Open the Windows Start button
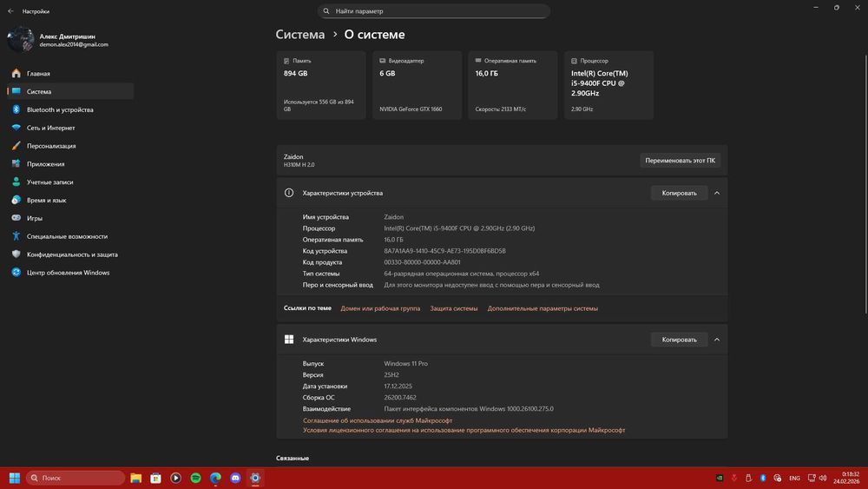Screen dimensions: 868x489 click(x=15, y=478)
